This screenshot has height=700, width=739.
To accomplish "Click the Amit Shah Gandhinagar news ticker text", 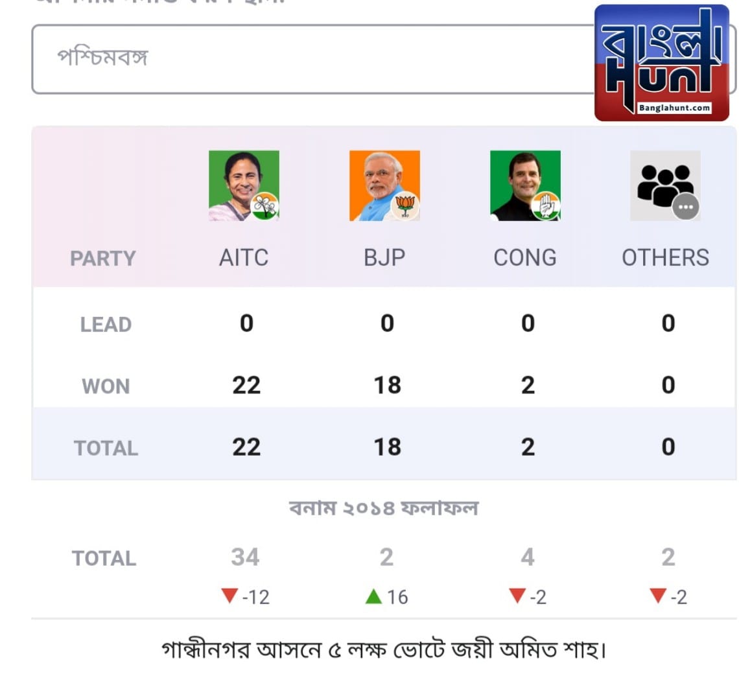I will [x=384, y=650].
